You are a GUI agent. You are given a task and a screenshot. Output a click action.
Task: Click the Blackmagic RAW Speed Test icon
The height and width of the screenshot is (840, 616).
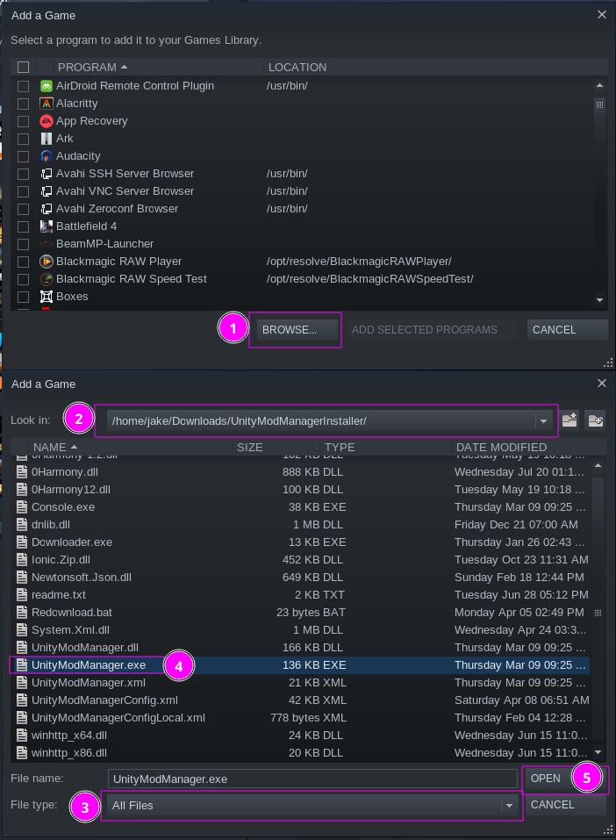(x=47, y=279)
